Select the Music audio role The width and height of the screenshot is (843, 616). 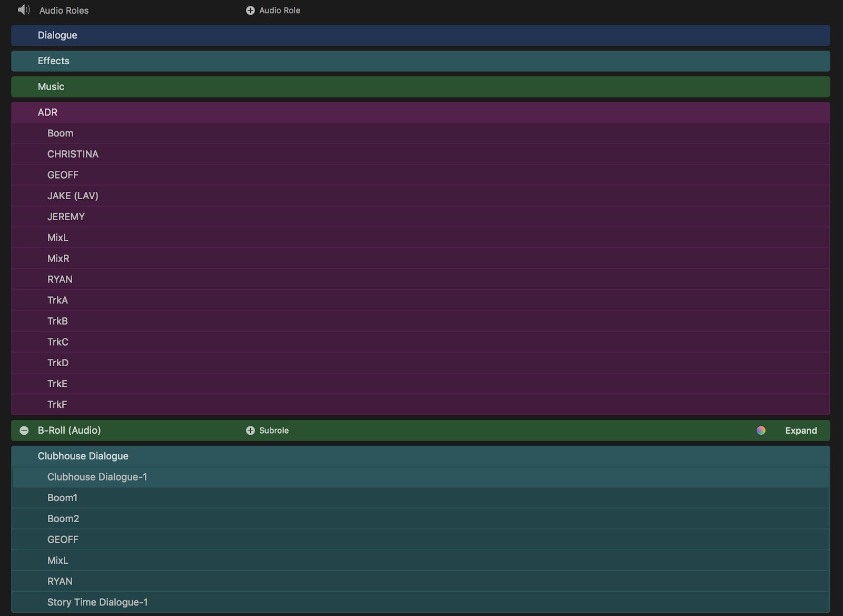[420, 87]
